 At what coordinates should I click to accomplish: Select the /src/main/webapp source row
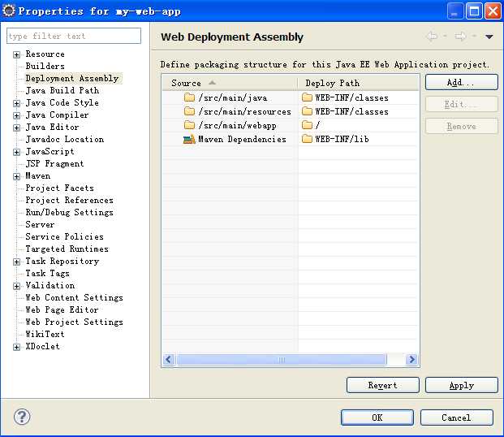click(230, 125)
